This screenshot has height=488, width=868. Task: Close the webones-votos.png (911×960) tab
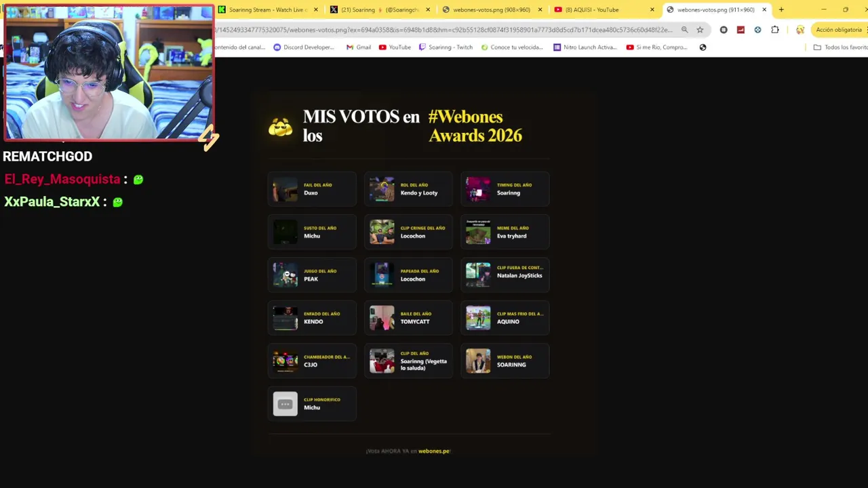click(764, 9)
